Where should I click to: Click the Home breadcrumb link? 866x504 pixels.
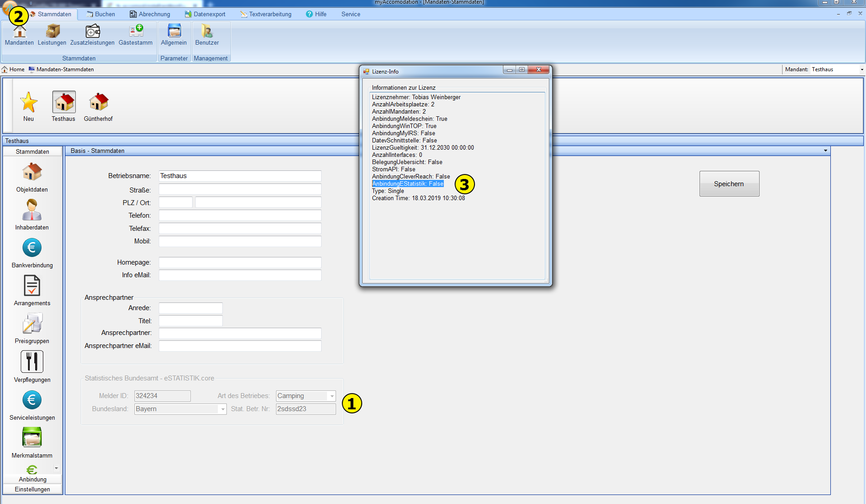pyautogui.click(x=17, y=69)
